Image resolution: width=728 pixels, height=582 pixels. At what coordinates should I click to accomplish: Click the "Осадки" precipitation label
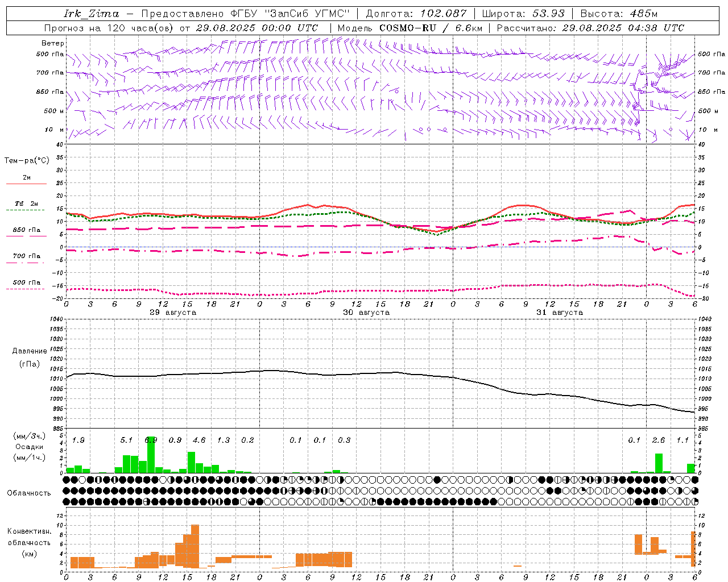click(29, 447)
